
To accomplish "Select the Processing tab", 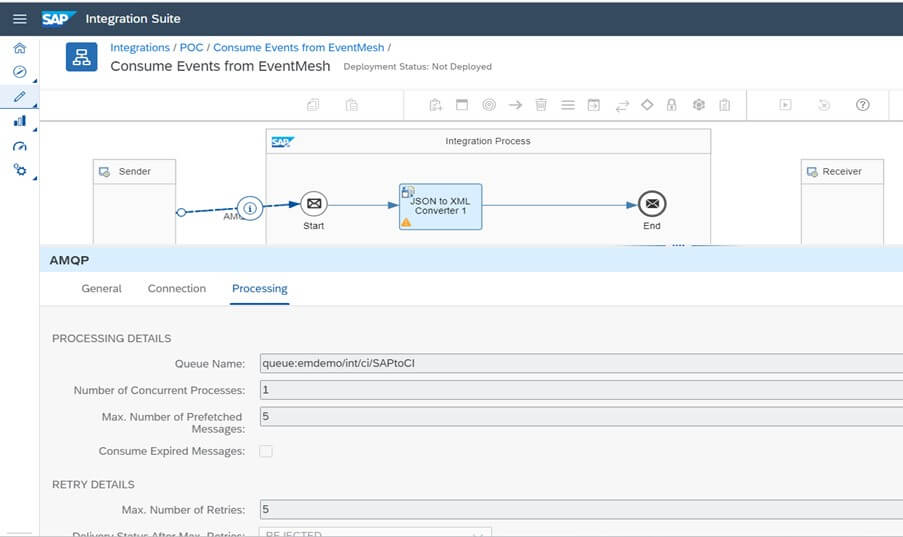I will [260, 289].
